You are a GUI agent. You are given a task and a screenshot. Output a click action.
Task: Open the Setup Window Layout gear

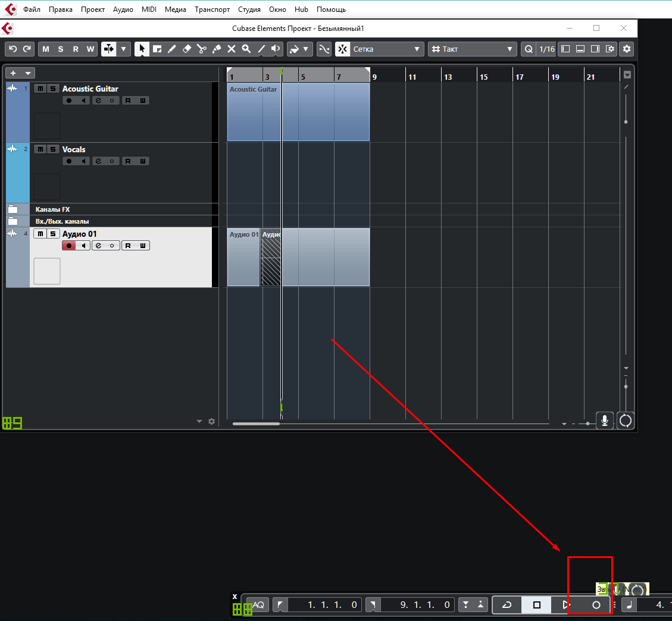(626, 49)
